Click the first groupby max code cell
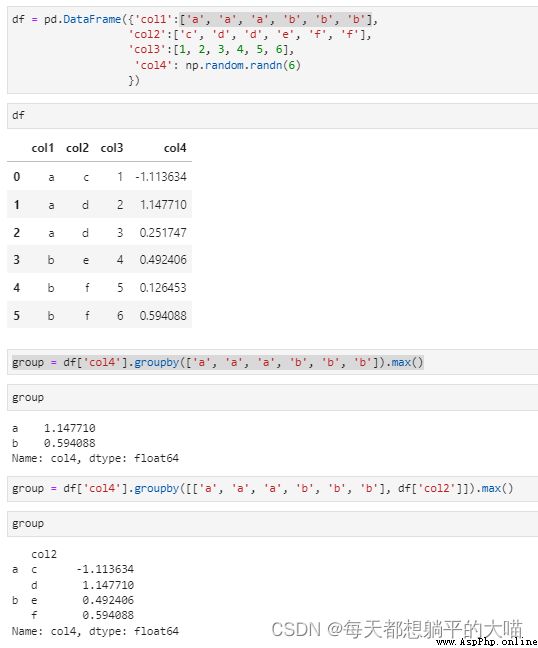The width and height of the screenshot is (538, 648). tap(272, 362)
